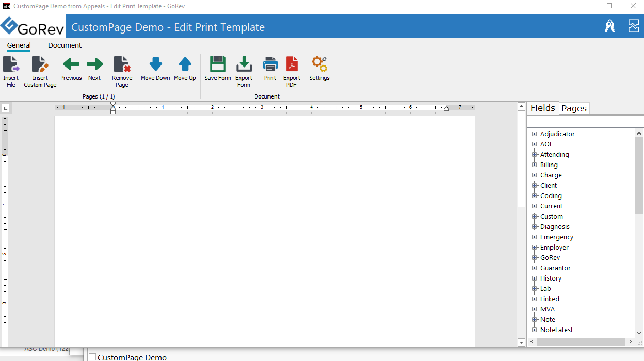This screenshot has height=361, width=644.
Task: Select Lab in the fields tree
Action: (545, 289)
